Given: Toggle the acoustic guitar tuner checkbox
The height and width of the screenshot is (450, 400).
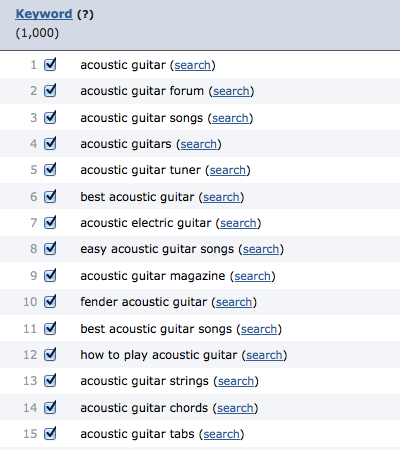Looking at the screenshot, I should click(50, 170).
